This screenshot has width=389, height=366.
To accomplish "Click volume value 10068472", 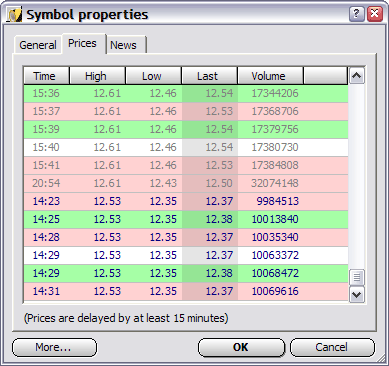I will 275,273.
